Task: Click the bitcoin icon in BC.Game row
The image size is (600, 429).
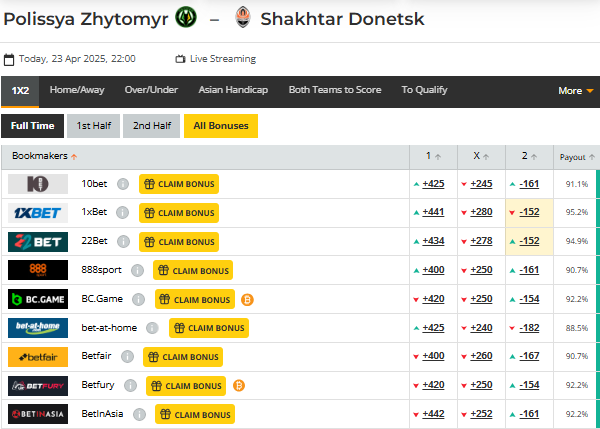Action: point(247,299)
